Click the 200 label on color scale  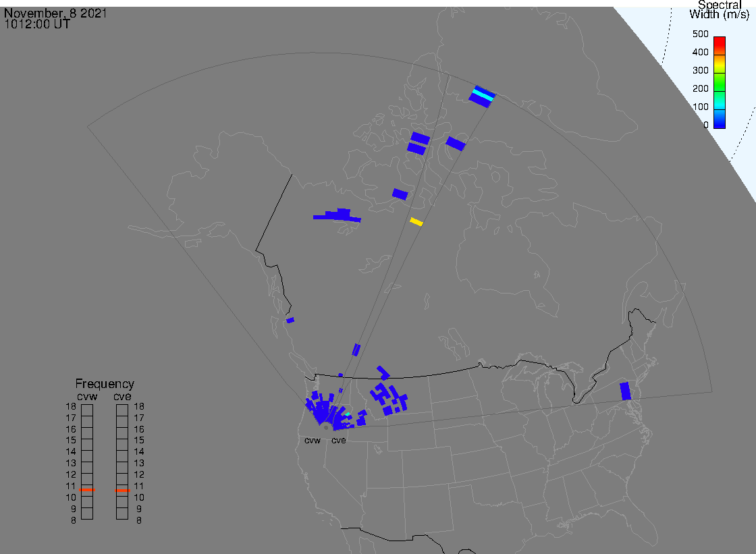click(x=700, y=88)
